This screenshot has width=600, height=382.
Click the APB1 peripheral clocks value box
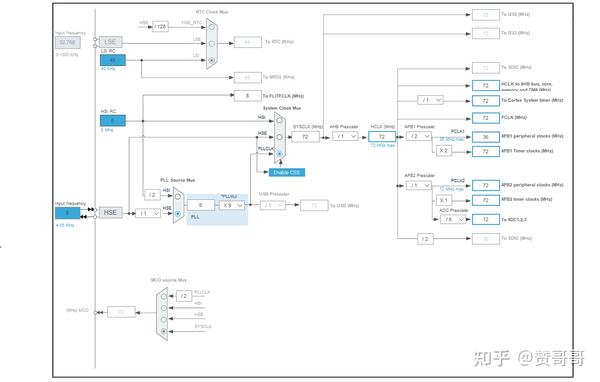486,137
